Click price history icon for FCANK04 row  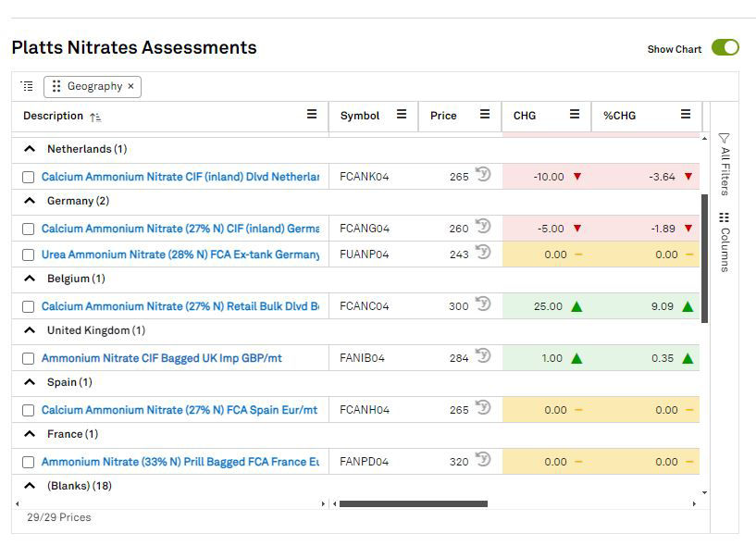[x=483, y=175]
